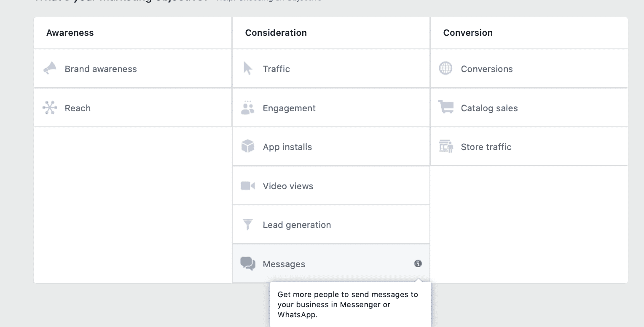Select Video views objective

(331, 186)
